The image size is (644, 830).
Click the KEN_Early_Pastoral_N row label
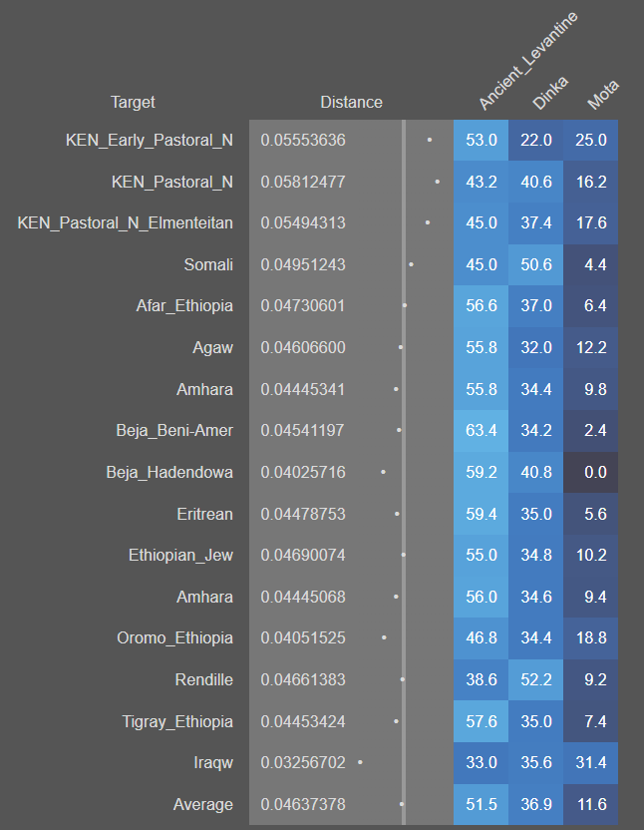pos(149,140)
